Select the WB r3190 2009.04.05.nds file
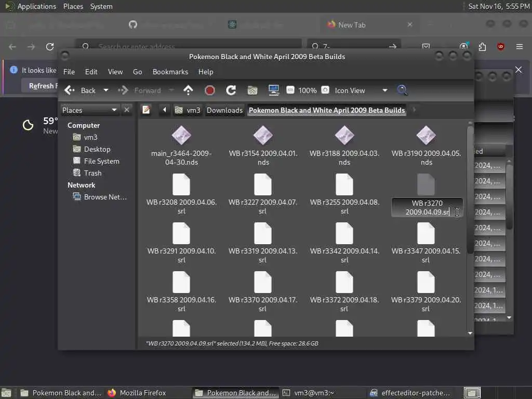The width and height of the screenshot is (532, 399). [x=426, y=146]
